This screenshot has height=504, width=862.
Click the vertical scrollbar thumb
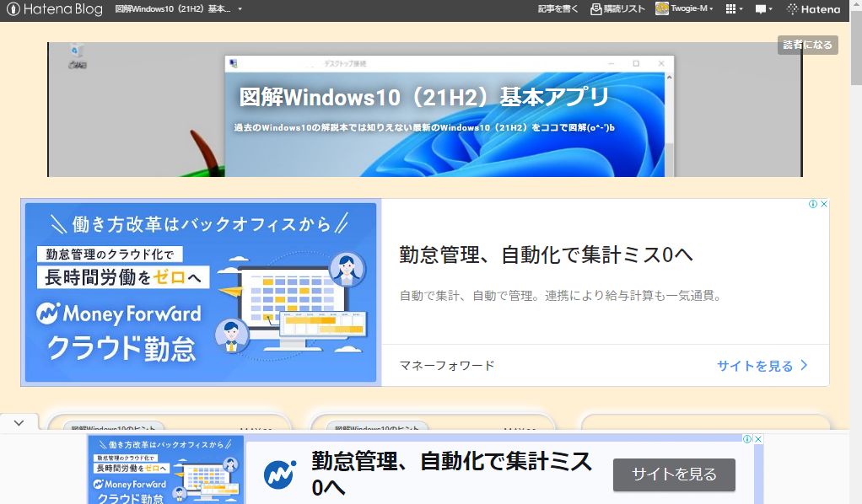[x=856, y=50]
